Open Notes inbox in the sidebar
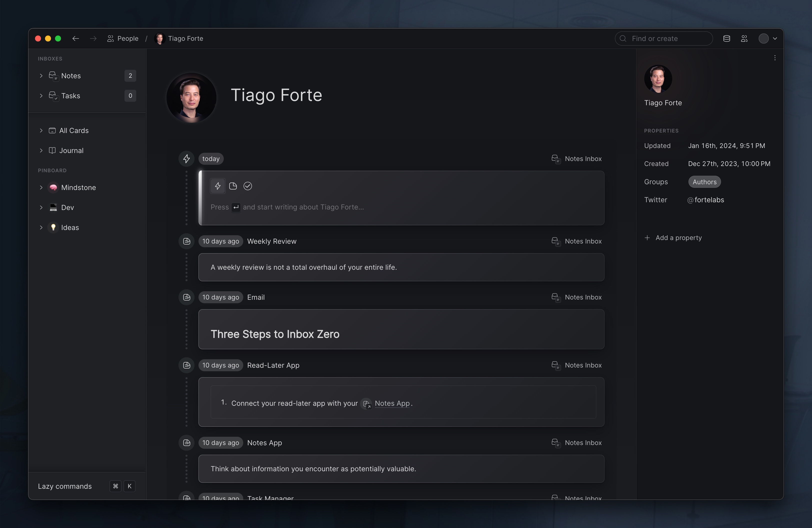Image resolution: width=812 pixels, height=528 pixels. point(71,76)
